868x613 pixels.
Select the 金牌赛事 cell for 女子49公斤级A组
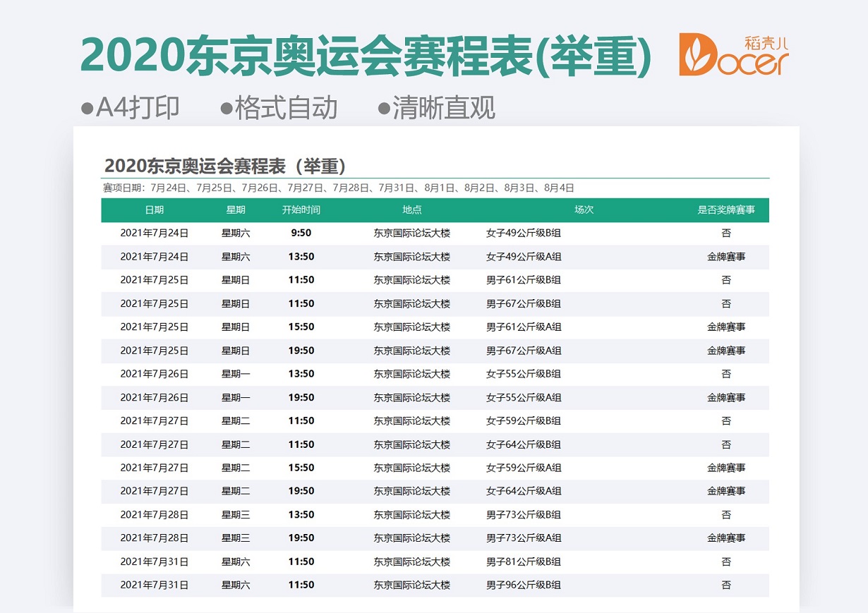726,257
